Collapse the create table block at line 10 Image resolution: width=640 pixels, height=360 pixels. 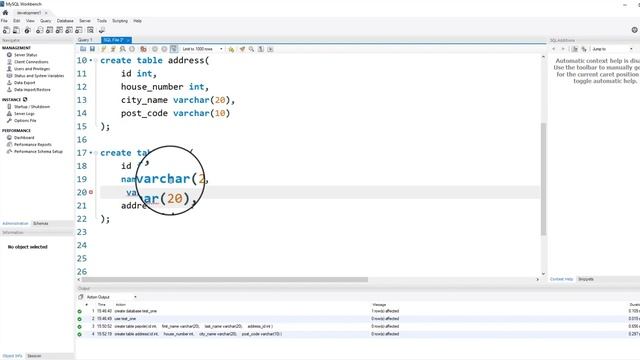(96, 60)
